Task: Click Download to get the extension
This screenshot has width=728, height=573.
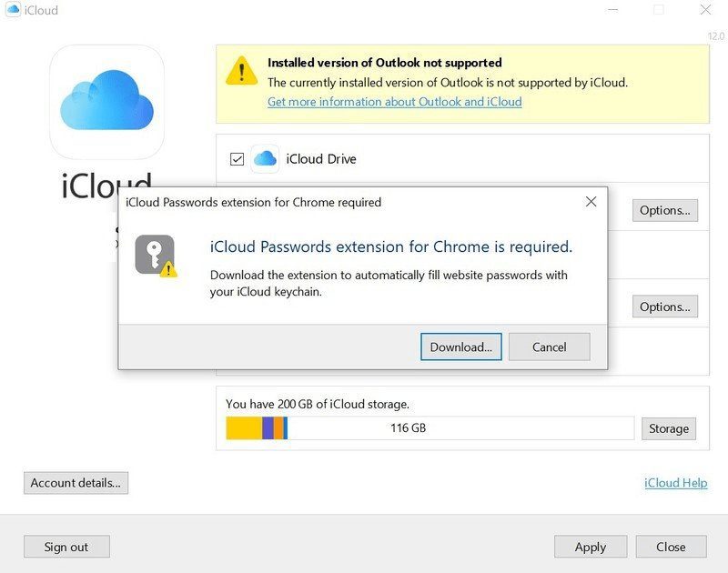Action: click(x=460, y=347)
